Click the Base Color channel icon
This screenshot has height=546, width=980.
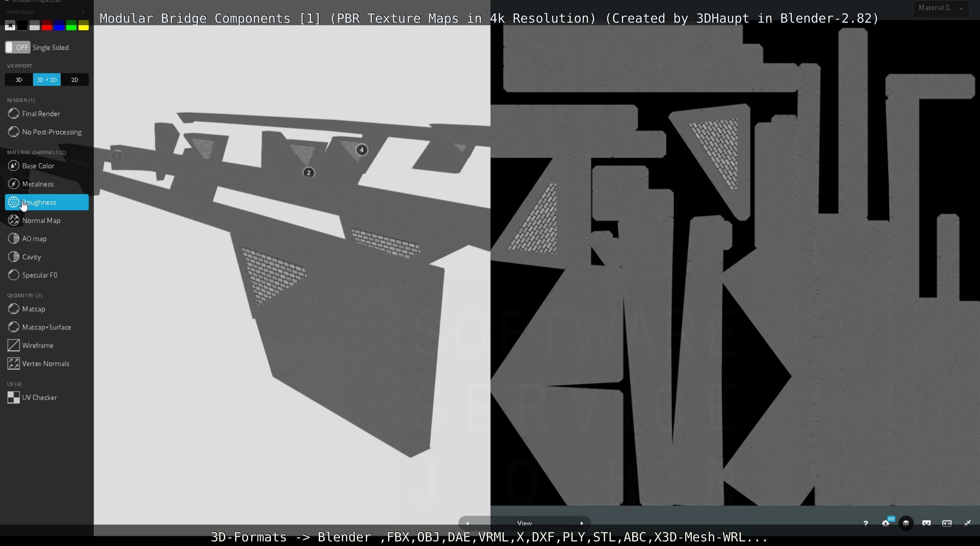(x=14, y=166)
